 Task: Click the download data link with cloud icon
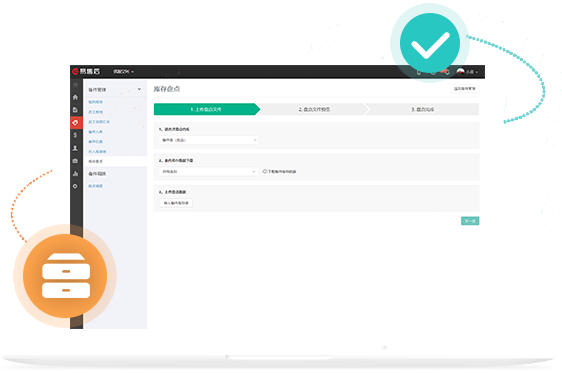[280, 172]
